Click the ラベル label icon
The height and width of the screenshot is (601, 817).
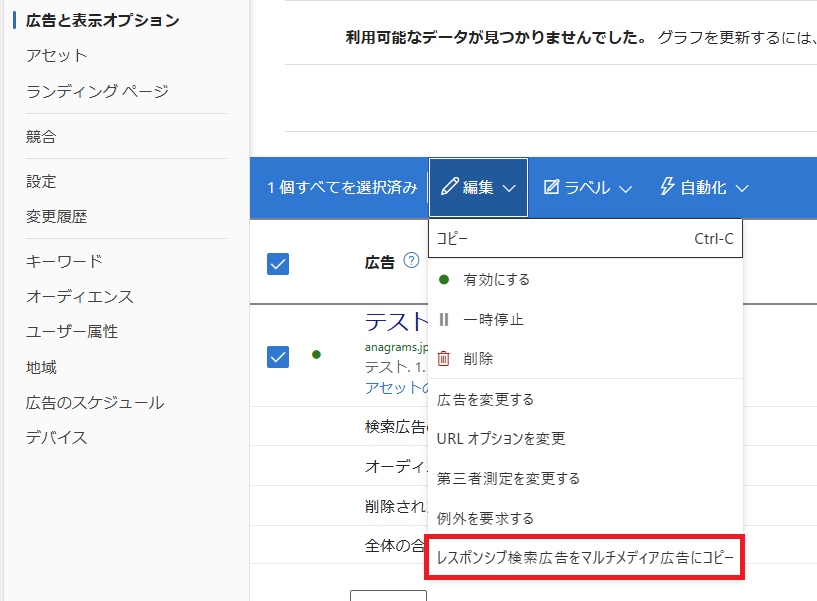[x=551, y=187]
